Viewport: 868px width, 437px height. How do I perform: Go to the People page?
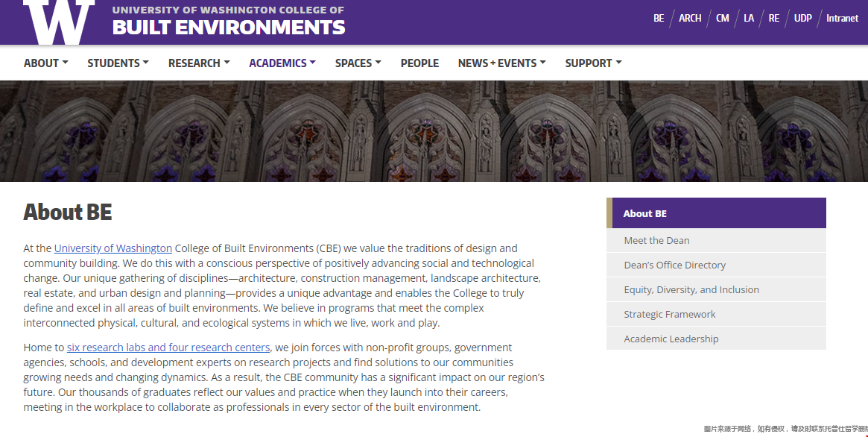(419, 63)
